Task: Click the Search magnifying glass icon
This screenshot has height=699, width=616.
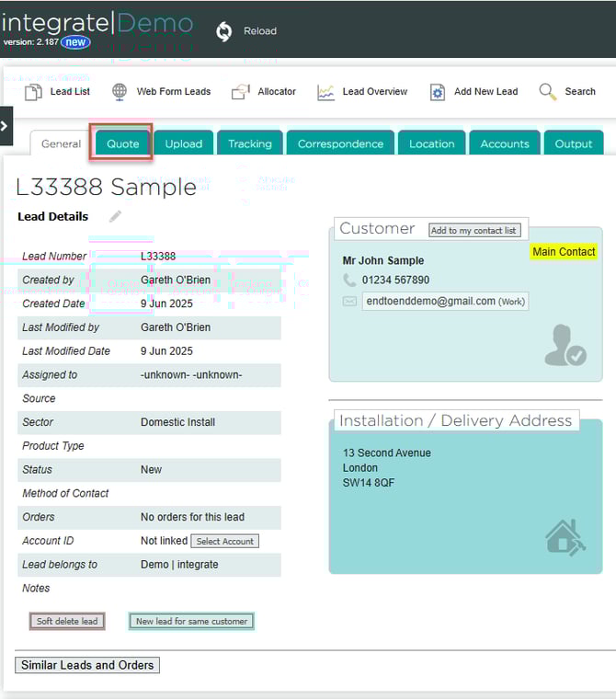Action: (x=548, y=91)
